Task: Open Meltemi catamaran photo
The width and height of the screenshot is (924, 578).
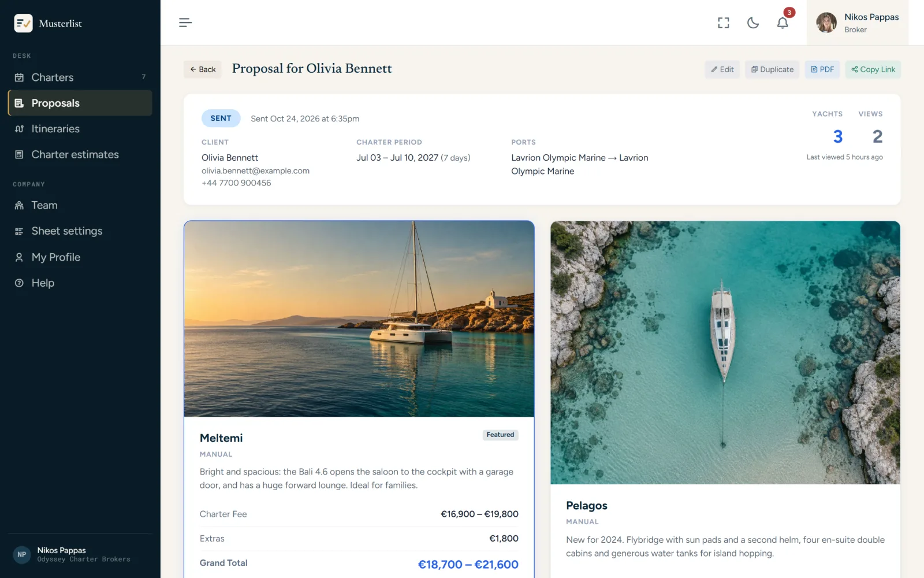Action: pyautogui.click(x=359, y=319)
